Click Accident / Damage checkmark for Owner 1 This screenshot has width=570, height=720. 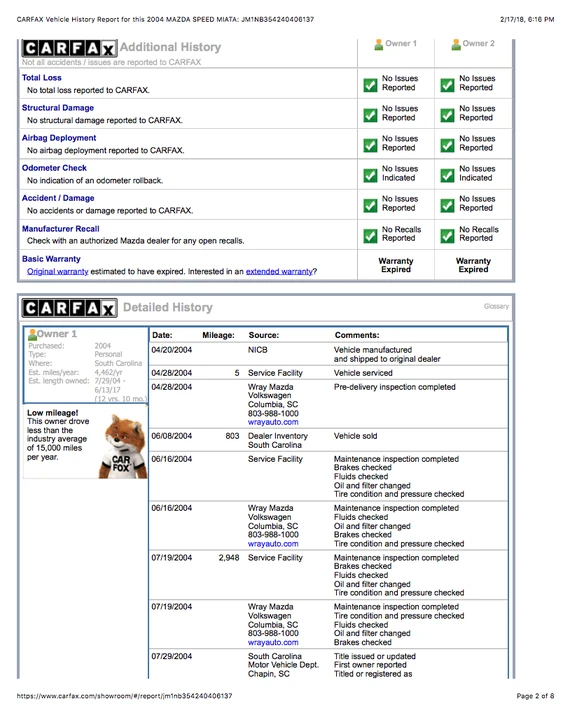(x=370, y=206)
